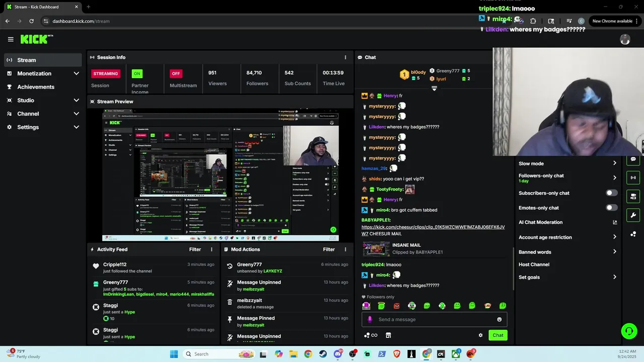644x362 pixels.
Task: Open Steam from the taskbar
Action: (323, 354)
